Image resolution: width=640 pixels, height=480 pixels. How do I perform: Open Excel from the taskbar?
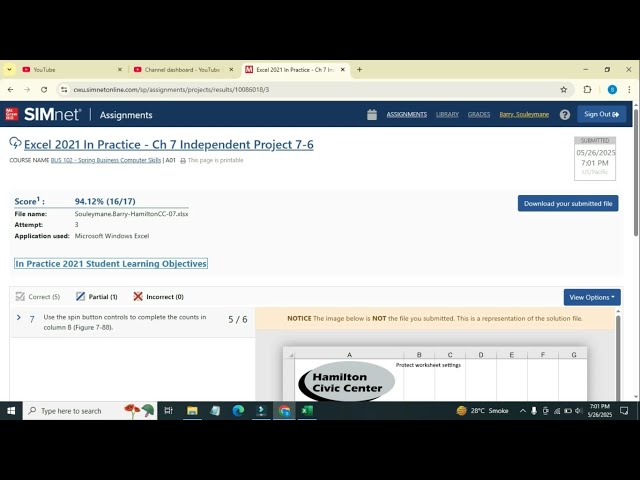click(307, 411)
